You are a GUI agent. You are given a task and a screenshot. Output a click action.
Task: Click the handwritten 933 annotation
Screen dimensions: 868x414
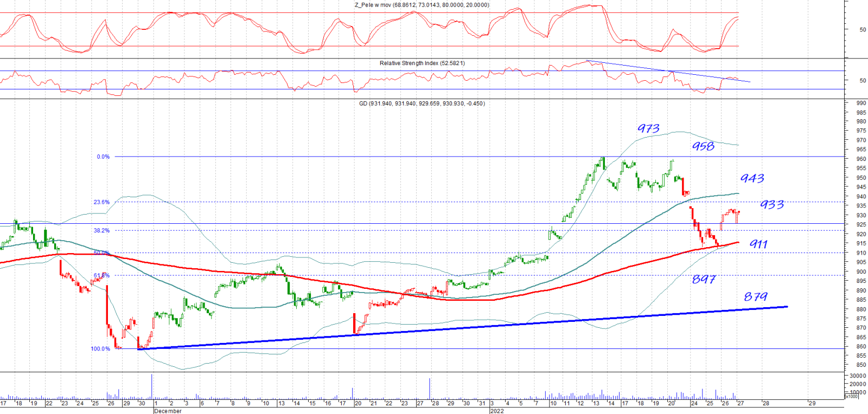coord(772,204)
